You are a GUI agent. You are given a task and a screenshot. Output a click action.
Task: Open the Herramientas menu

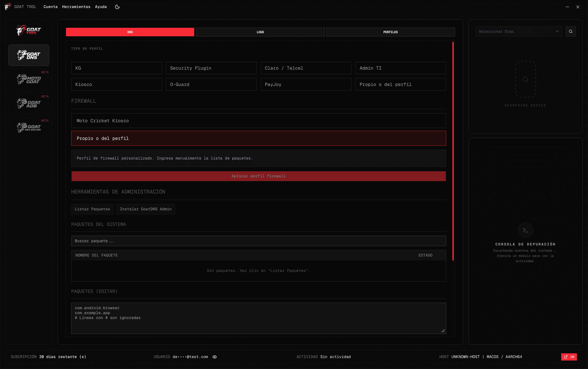(x=76, y=7)
